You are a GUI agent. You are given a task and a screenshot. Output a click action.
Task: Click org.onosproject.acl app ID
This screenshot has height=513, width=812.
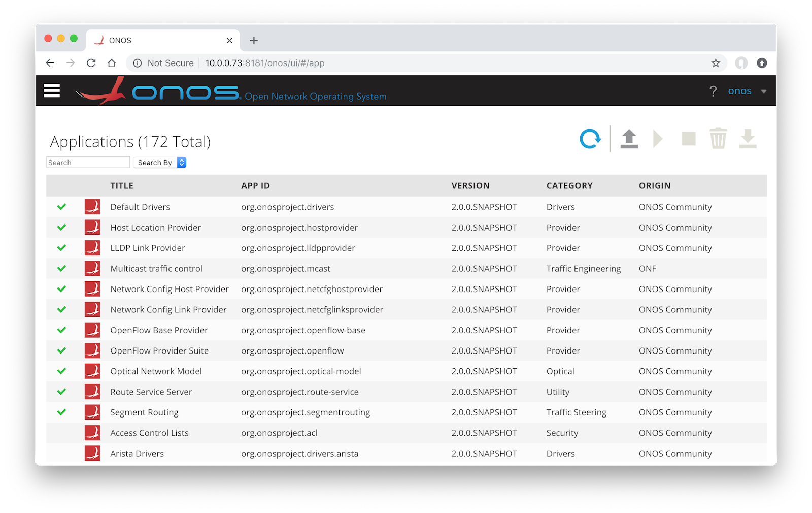[x=279, y=433]
